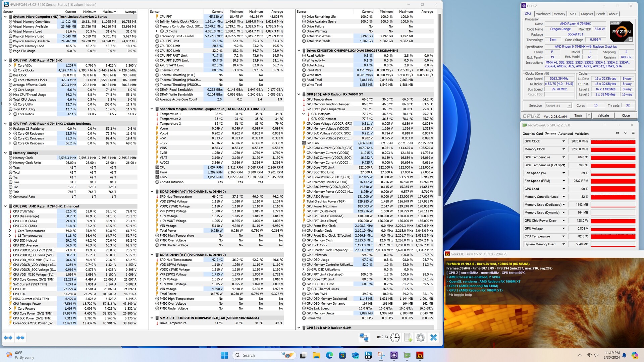The width and height of the screenshot is (644, 362).
Task: Click GPU-Z screenshot camera icon
Action: tap(618, 133)
